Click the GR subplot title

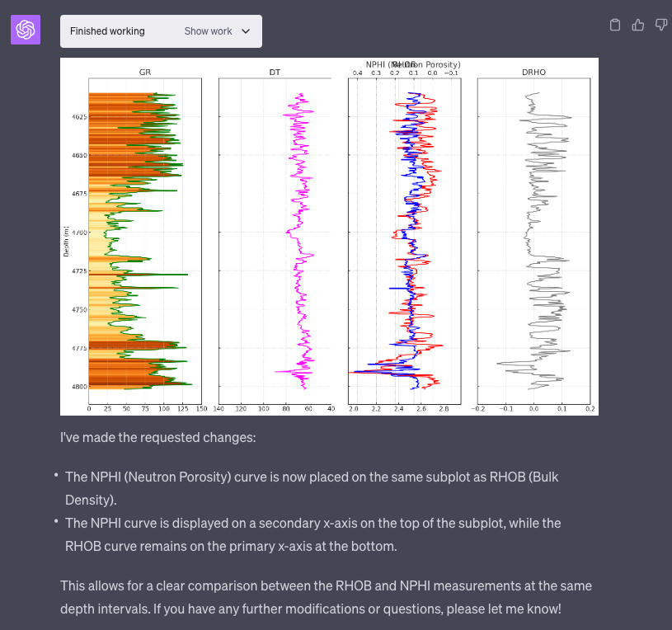[145, 72]
